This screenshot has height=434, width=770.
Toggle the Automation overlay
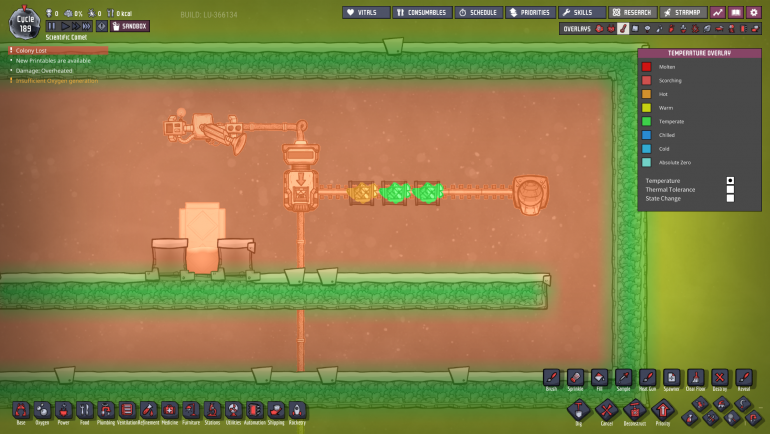coord(743,29)
